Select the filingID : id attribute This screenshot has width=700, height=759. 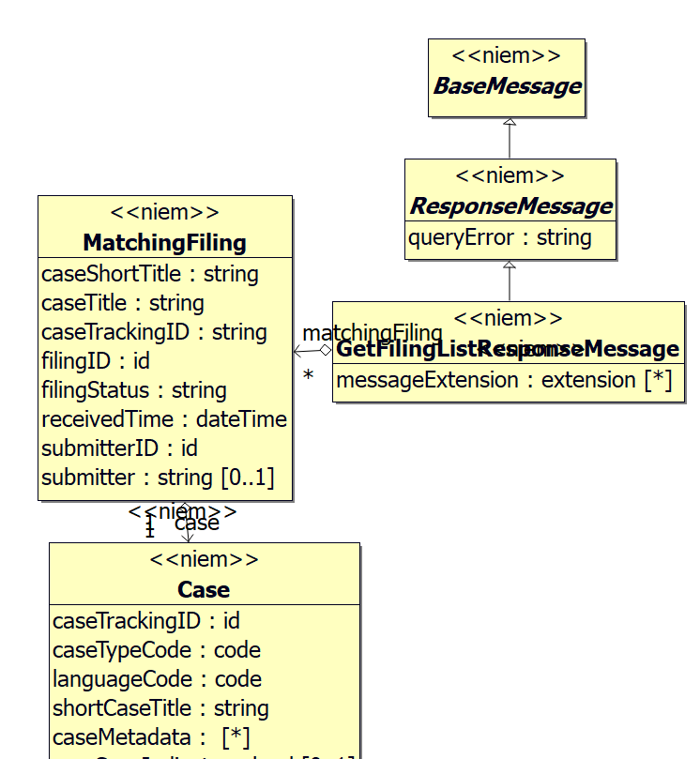click(96, 361)
